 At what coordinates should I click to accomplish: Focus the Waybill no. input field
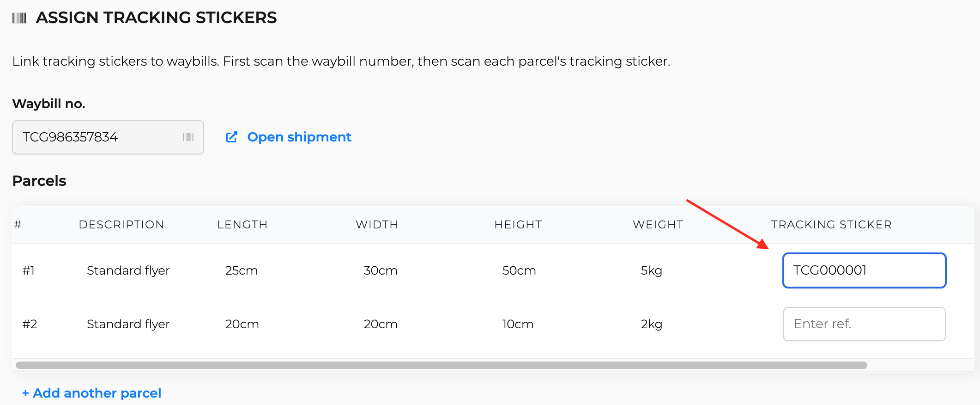point(108,137)
